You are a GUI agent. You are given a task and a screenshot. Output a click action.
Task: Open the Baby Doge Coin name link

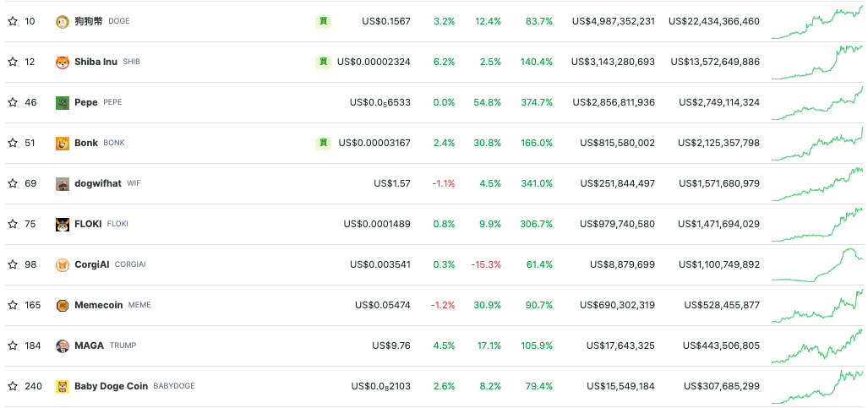pyautogui.click(x=111, y=386)
